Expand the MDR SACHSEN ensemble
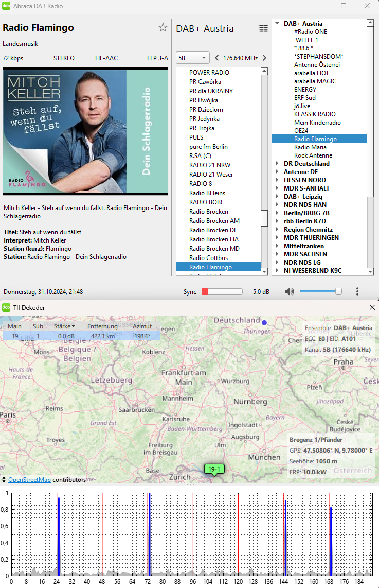Viewport: 379px width, 588px height. coord(277,254)
